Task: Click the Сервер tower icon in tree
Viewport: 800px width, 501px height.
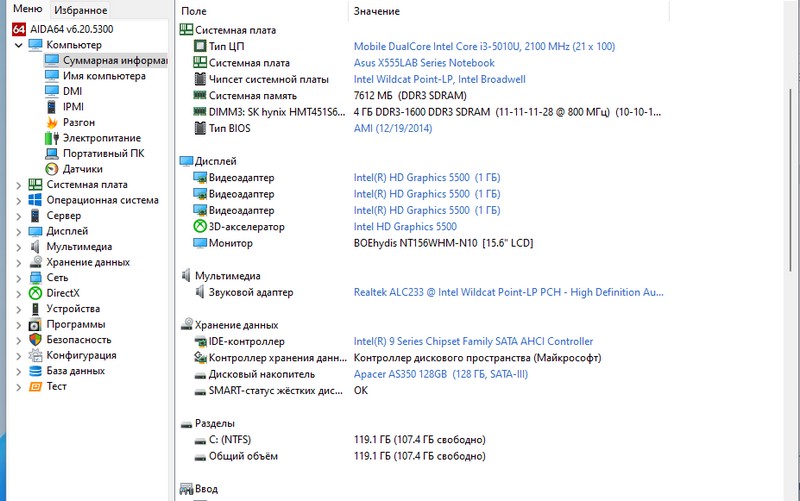Action: click(x=35, y=215)
